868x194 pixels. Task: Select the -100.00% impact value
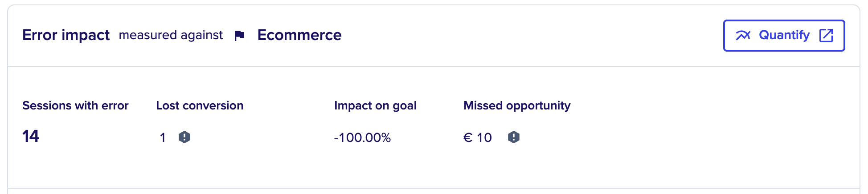(x=362, y=137)
